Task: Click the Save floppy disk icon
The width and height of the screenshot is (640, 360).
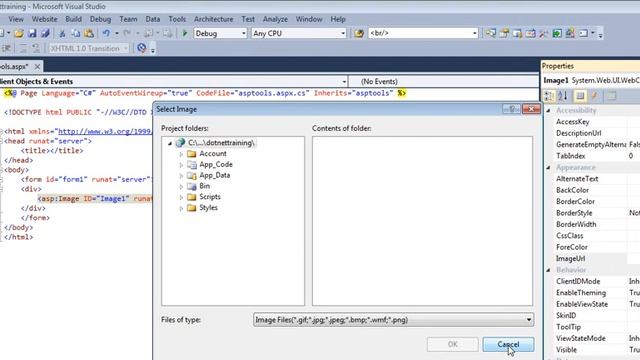Action: (x=32, y=33)
